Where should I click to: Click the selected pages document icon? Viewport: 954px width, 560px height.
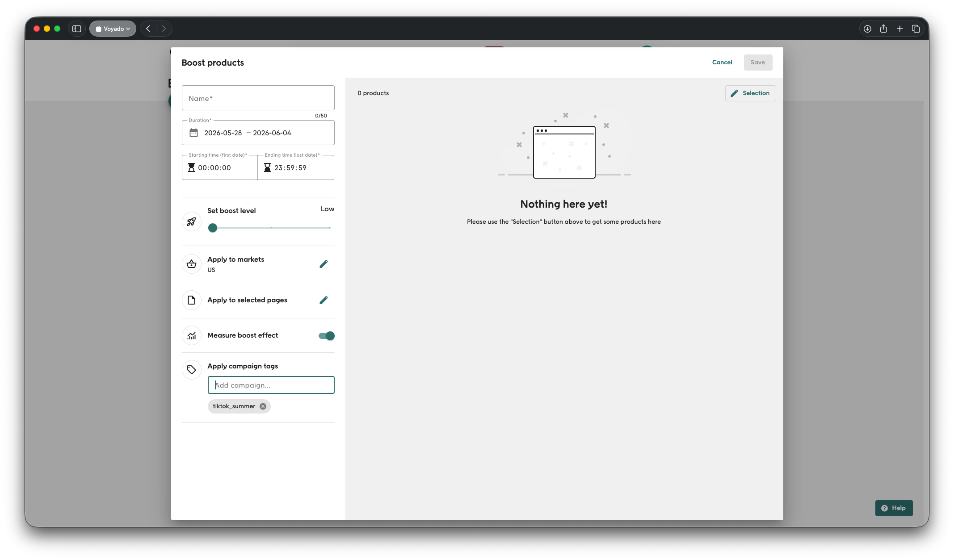[191, 300]
